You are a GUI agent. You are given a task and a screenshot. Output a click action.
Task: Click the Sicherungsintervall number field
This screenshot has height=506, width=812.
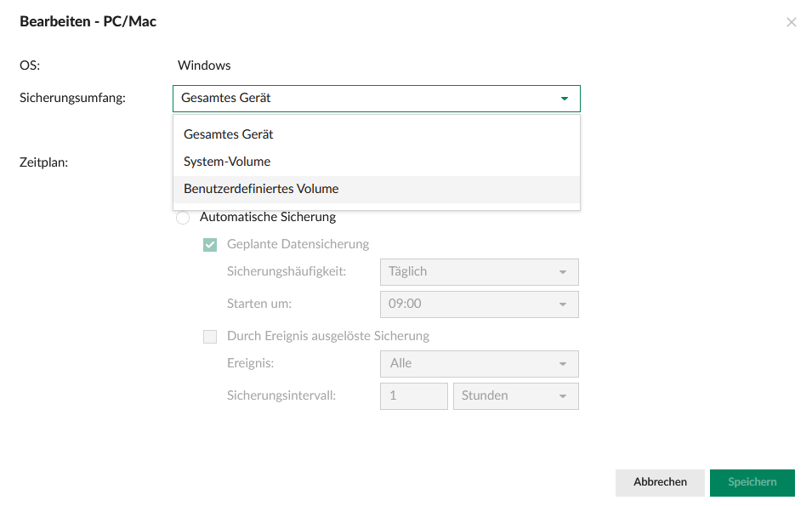(413, 396)
